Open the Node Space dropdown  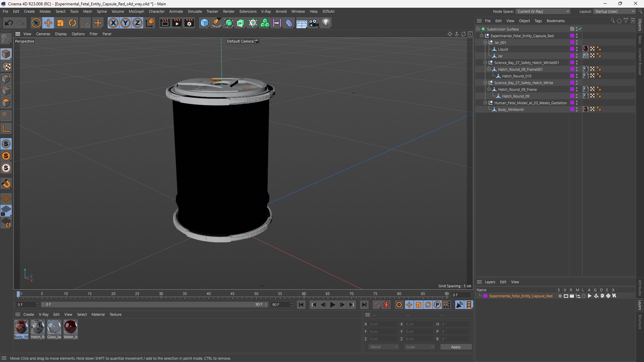pos(543,11)
